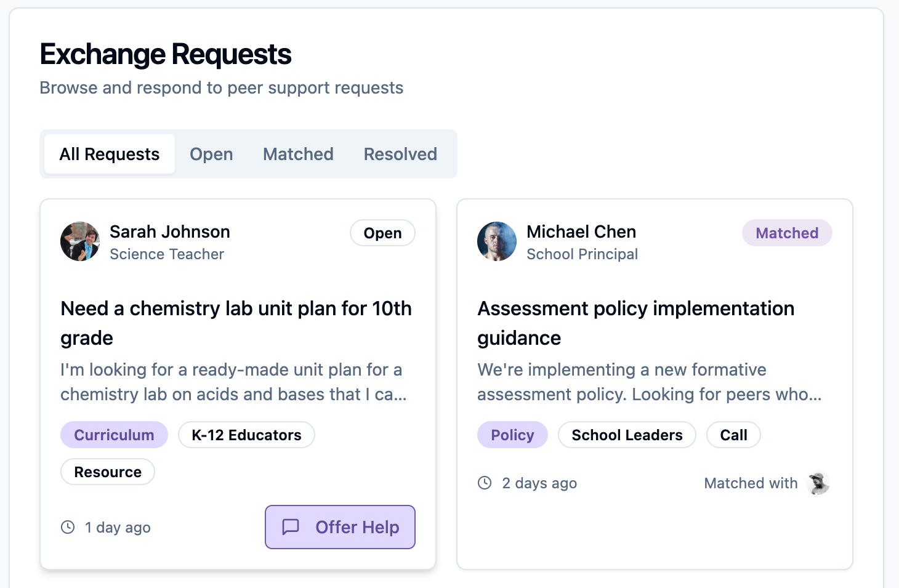Click the '1 day ago' timestamp

pos(118,527)
